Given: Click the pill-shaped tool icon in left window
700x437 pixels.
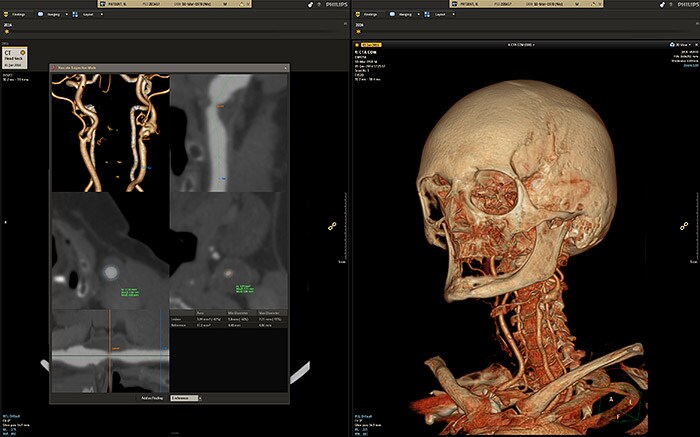Looking at the screenshot, I should point(311,4).
